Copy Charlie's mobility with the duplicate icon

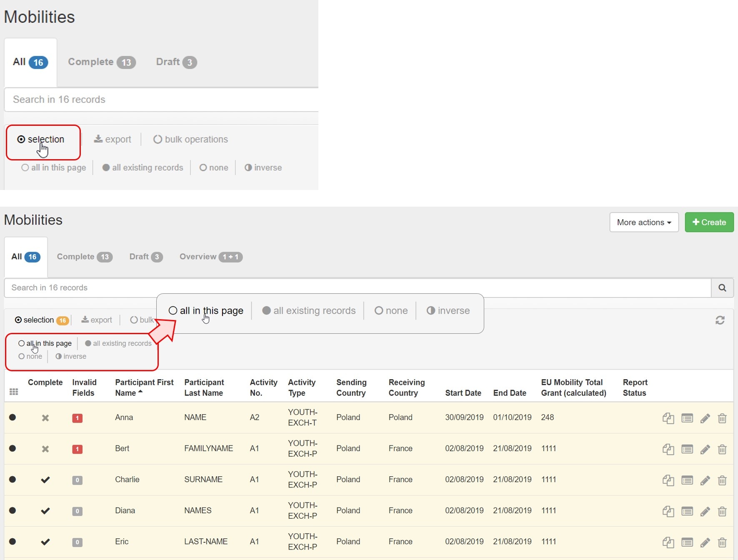click(668, 480)
